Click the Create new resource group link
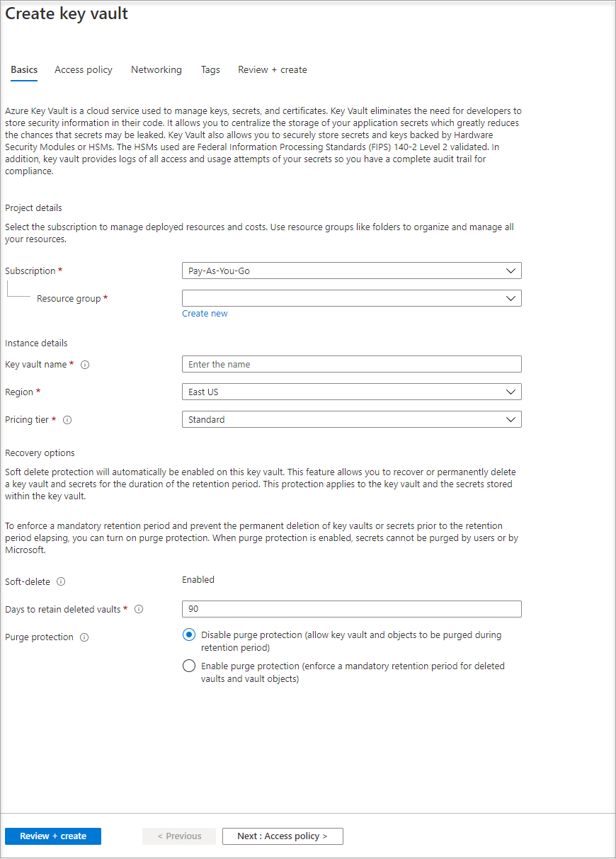Screen dimensions: 616x859 [x=205, y=313]
